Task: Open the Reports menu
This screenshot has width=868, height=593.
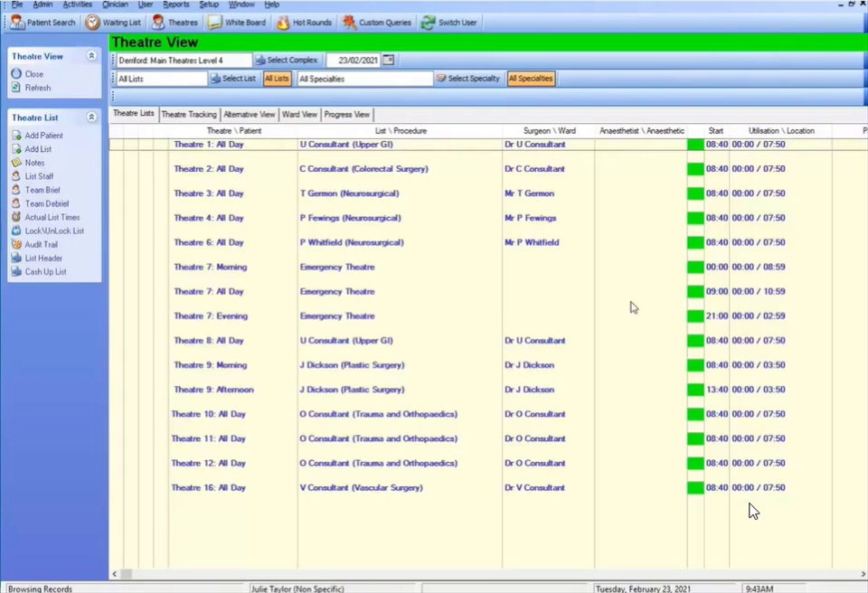Action: (176, 5)
